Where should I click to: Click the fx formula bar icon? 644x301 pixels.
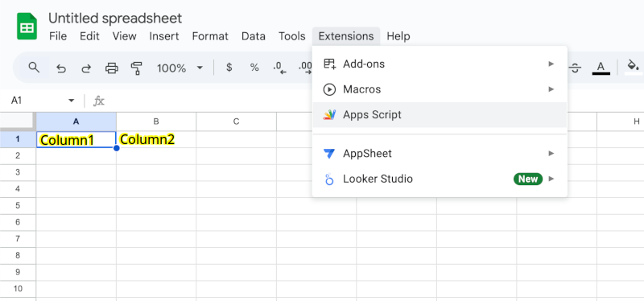tap(98, 101)
